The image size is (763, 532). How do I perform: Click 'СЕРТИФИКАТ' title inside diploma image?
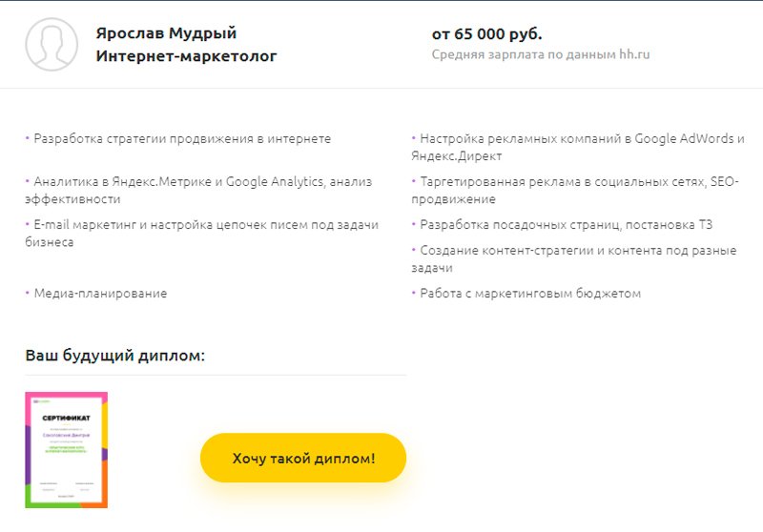coord(66,418)
